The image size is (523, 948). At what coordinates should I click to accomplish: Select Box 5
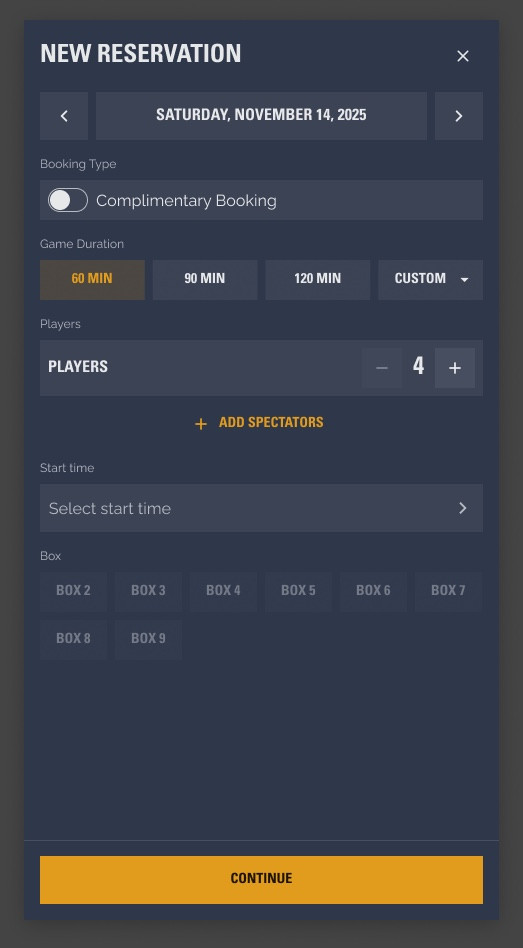pyautogui.click(x=298, y=592)
